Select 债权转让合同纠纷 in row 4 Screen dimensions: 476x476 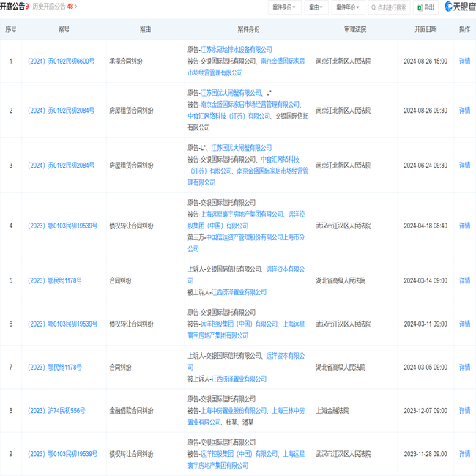point(131,226)
